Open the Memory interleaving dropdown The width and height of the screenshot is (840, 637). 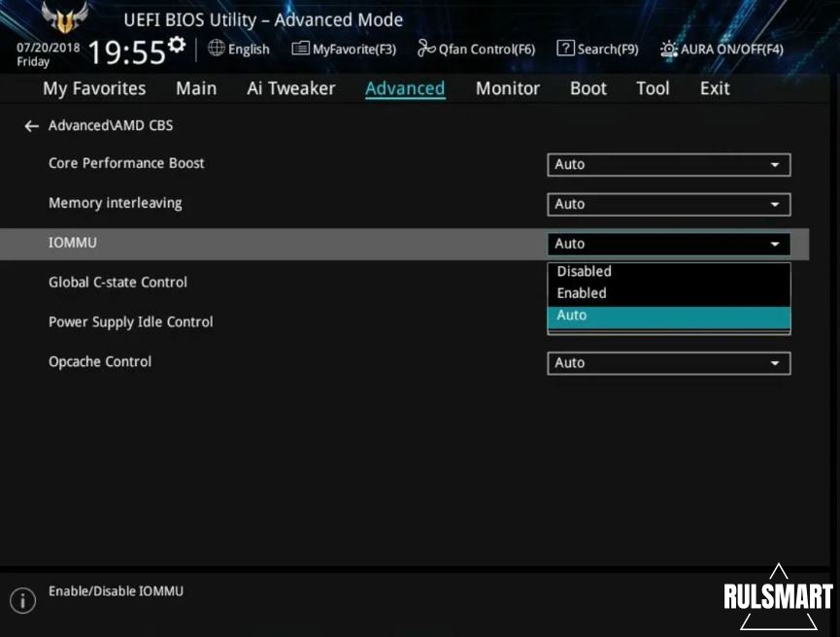(x=668, y=205)
